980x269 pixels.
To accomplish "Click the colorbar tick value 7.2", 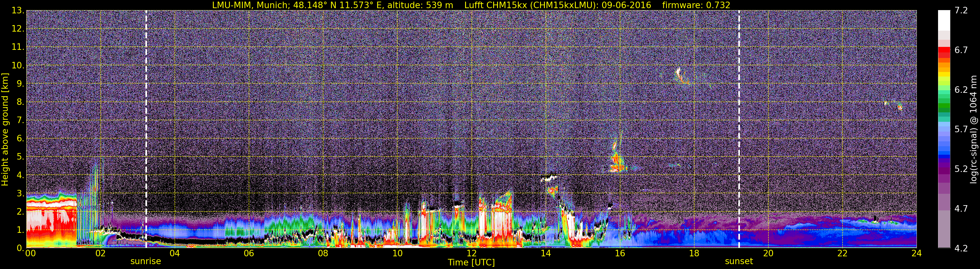I will click(961, 10).
